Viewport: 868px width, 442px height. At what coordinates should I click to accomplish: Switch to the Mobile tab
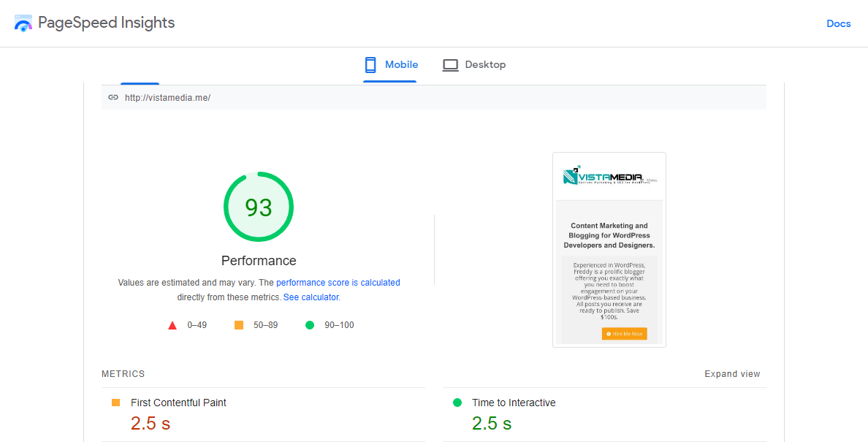[390, 65]
